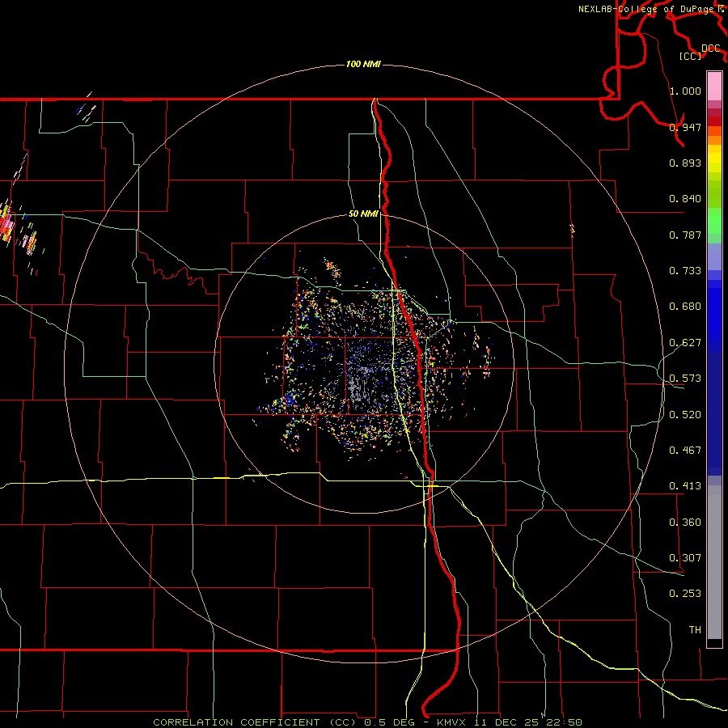
Task: Click the 0.787 color scale value
Action: [x=685, y=235]
